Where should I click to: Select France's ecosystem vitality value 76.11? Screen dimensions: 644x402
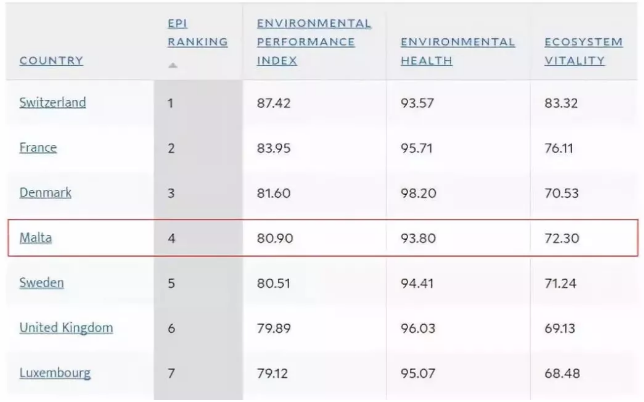click(x=560, y=148)
